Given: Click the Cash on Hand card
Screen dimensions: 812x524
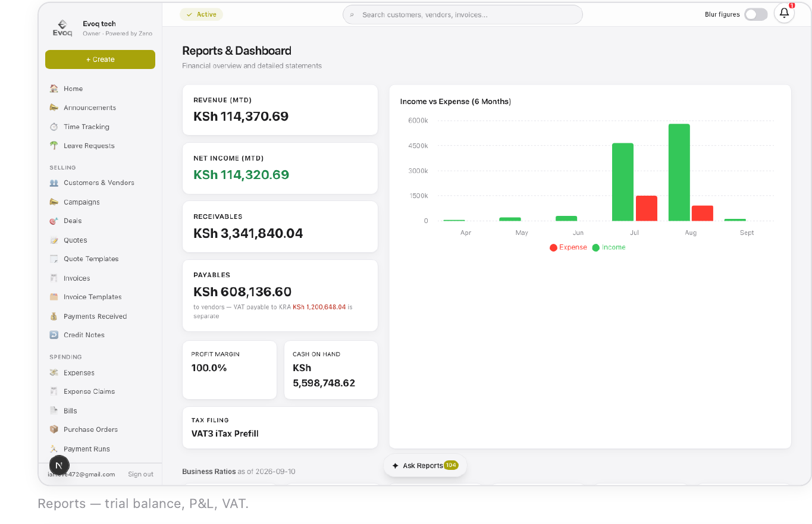Looking at the screenshot, I should 331,370.
